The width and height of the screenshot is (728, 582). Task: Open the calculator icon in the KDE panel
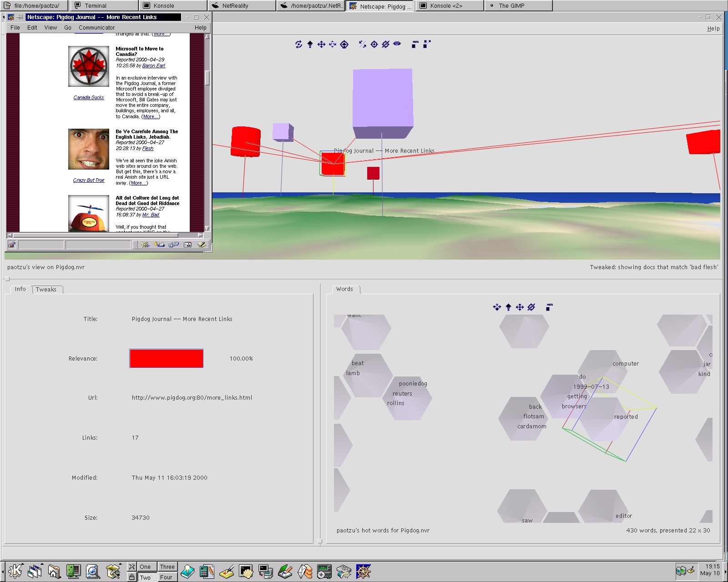tap(207, 572)
